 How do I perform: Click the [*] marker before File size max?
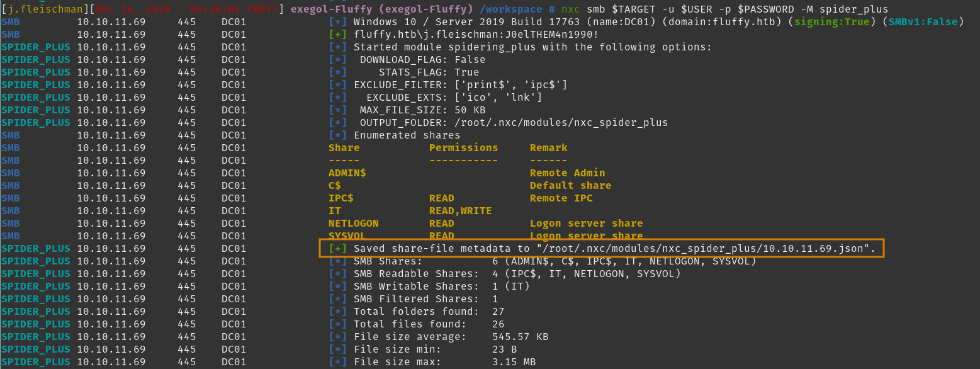[337, 362]
